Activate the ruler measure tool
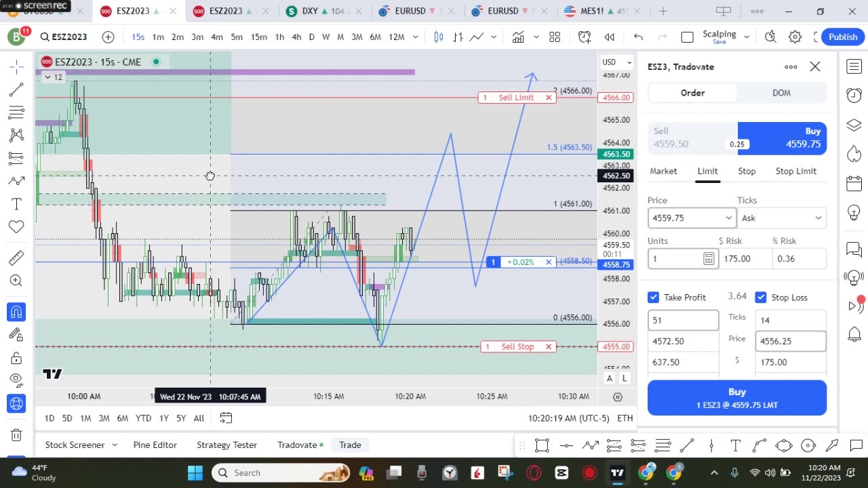868x488 pixels. pos(16,258)
